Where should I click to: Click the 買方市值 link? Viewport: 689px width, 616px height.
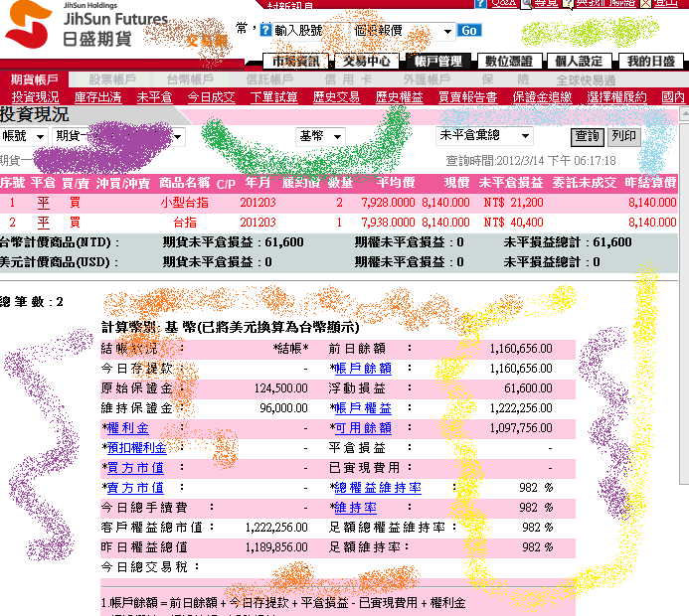click(135, 468)
